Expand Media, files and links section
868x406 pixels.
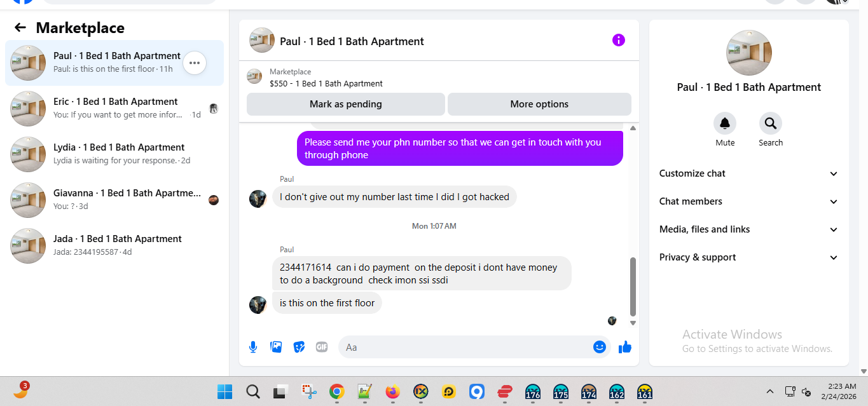[x=749, y=229]
